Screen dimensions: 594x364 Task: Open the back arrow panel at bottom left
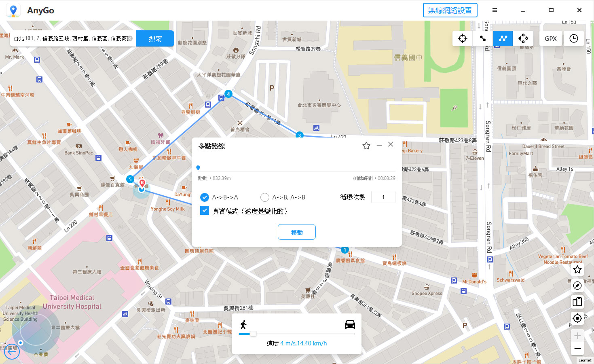point(12,351)
